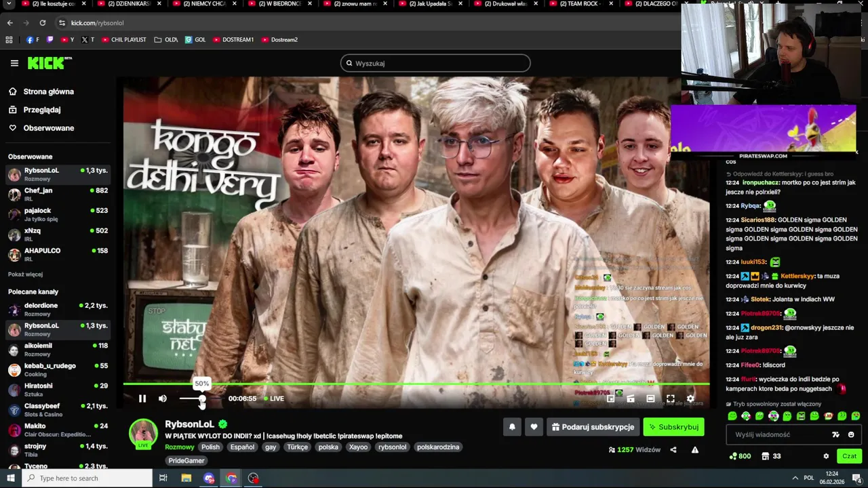
Task: Open xNzq channel in sidebar
Action: tap(58, 235)
